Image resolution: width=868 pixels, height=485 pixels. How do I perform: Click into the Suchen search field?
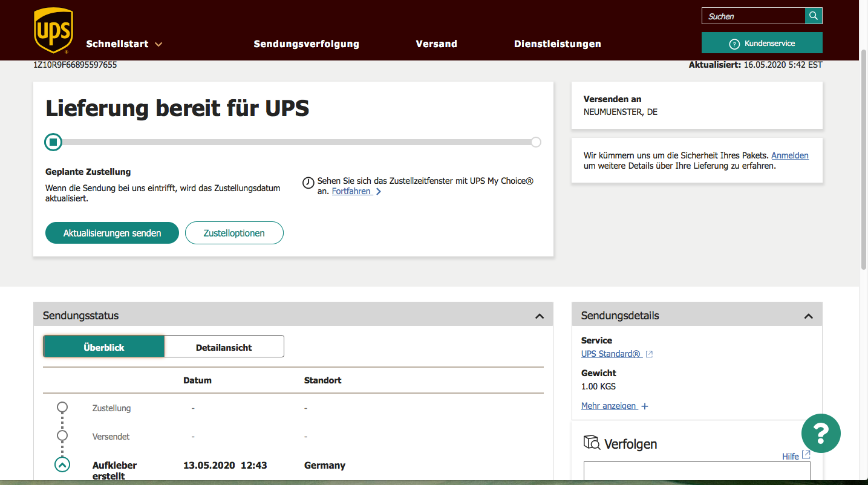pyautogui.click(x=753, y=16)
